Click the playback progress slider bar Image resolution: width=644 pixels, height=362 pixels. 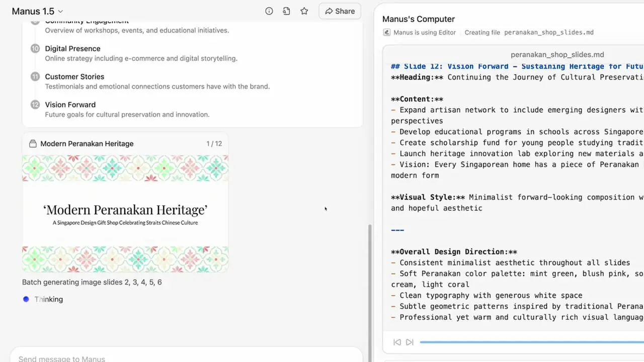[x=528, y=342]
